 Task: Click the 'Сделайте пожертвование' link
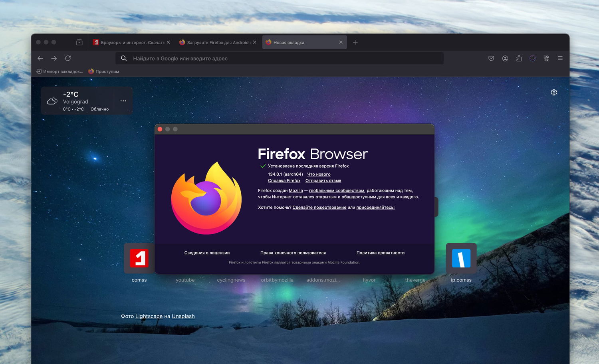point(319,208)
